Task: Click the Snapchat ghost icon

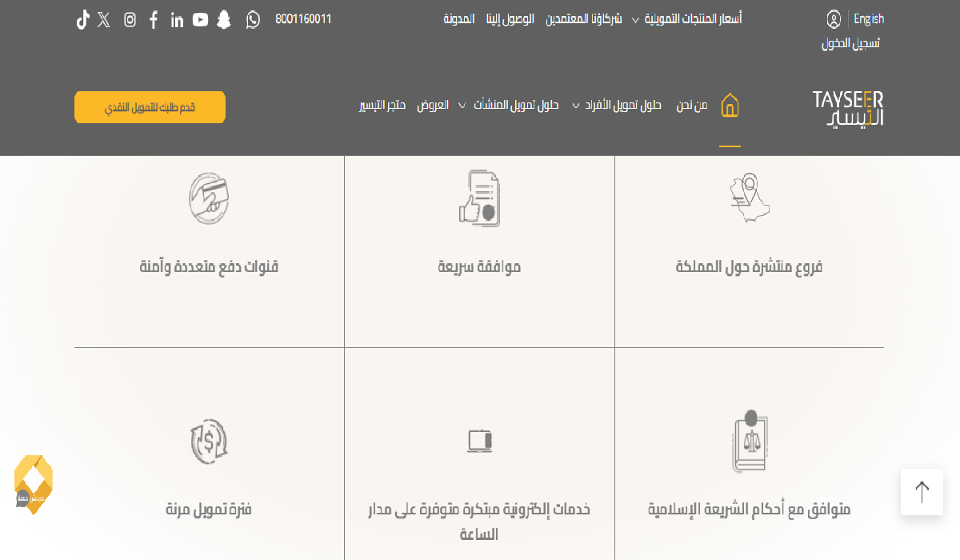Action: (224, 19)
